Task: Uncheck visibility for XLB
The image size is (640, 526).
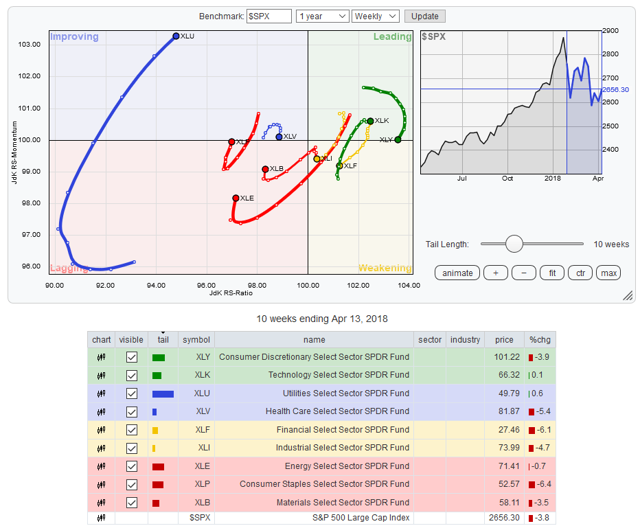Action: pyautogui.click(x=131, y=503)
